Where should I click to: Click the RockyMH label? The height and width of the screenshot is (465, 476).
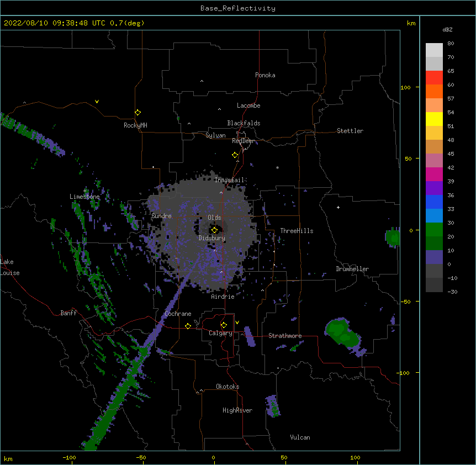tap(135, 125)
